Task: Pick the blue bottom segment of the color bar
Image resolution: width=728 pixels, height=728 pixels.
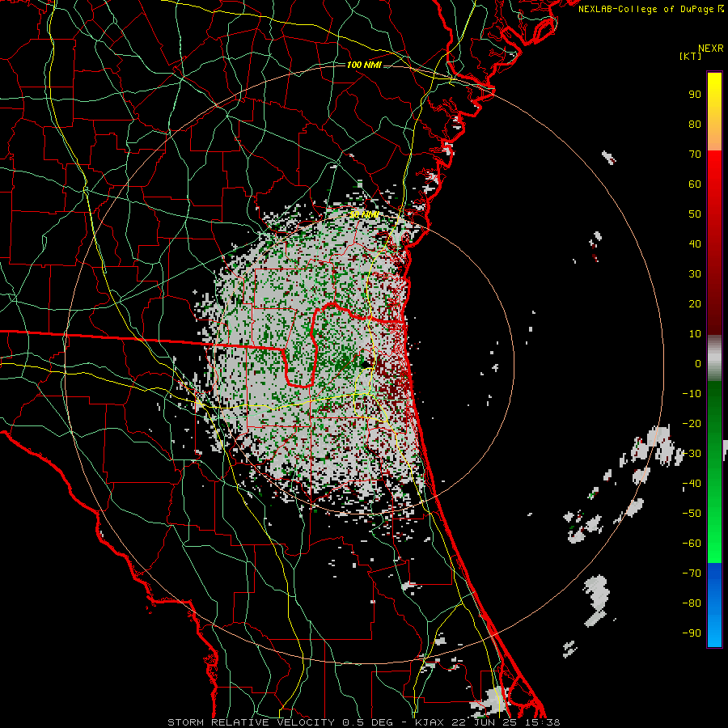Action: pyautogui.click(x=714, y=605)
